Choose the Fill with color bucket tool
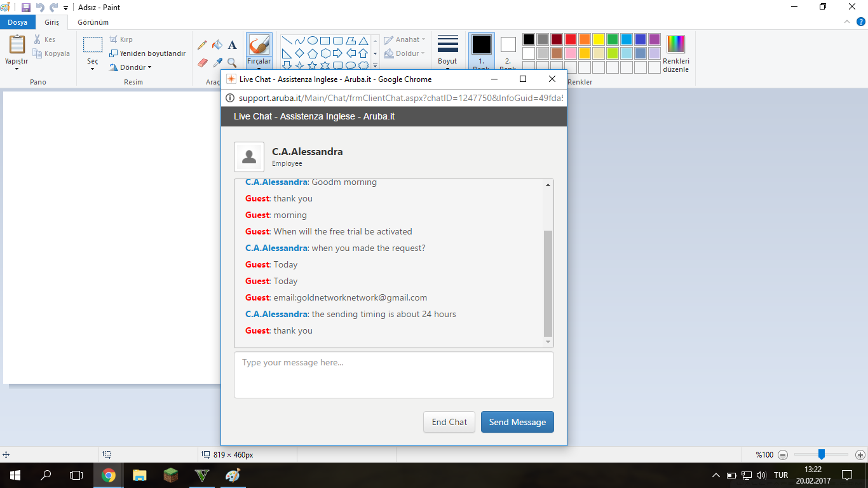This screenshot has width=868, height=488. (217, 45)
